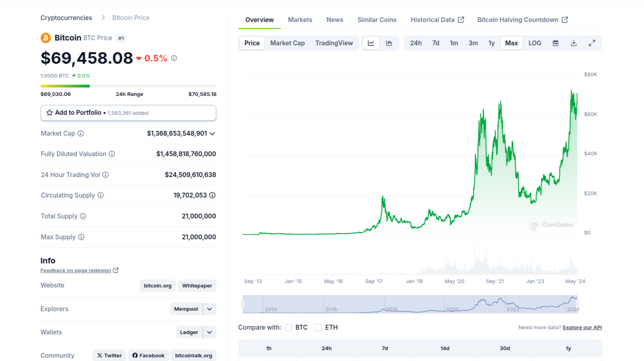Viewport: 644px width, 361px height.
Task: Click Explore our API link
Action: click(582, 328)
